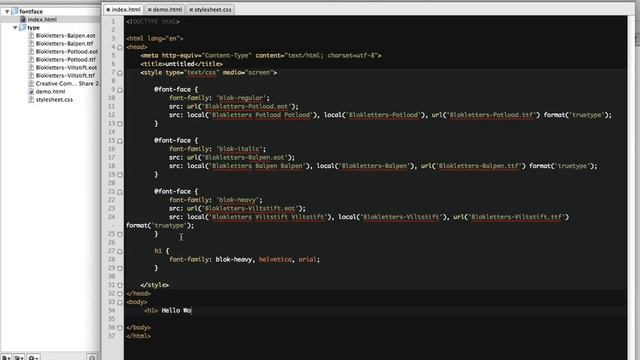Click 'text/css' type value on line 7
Image resolution: width=640 pixels, height=360 pixels.
coord(201,73)
